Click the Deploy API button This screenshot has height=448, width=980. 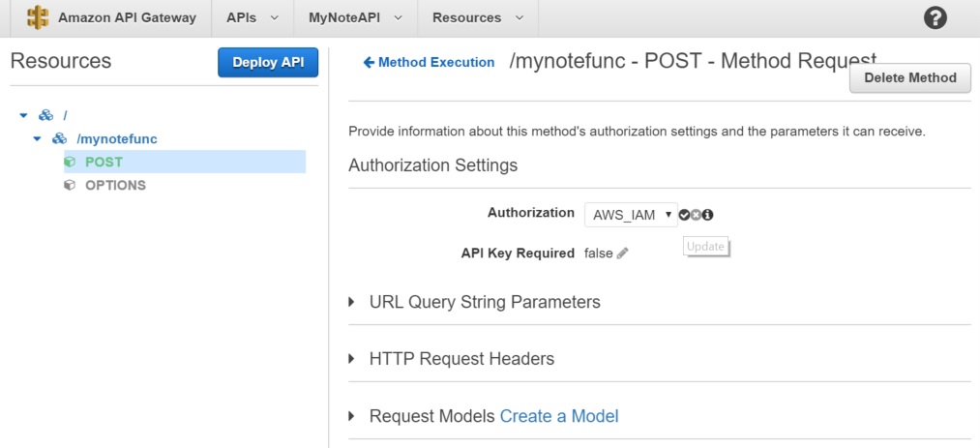click(268, 63)
